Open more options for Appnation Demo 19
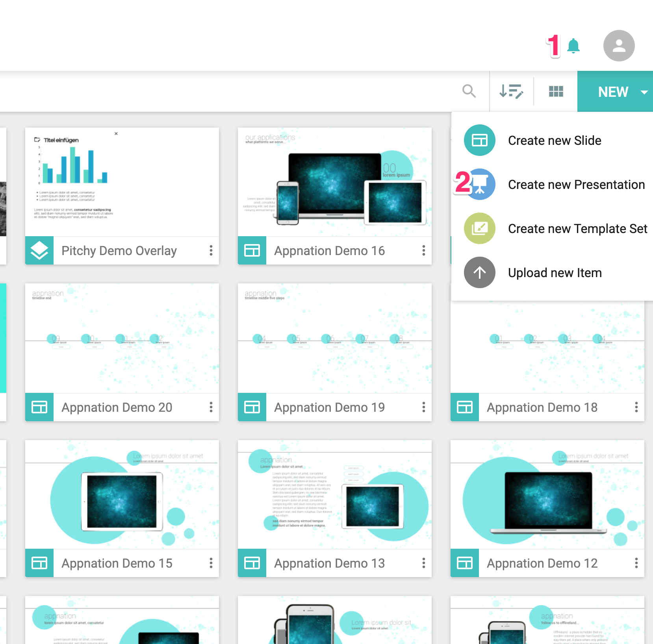653x644 pixels. pyautogui.click(x=424, y=407)
